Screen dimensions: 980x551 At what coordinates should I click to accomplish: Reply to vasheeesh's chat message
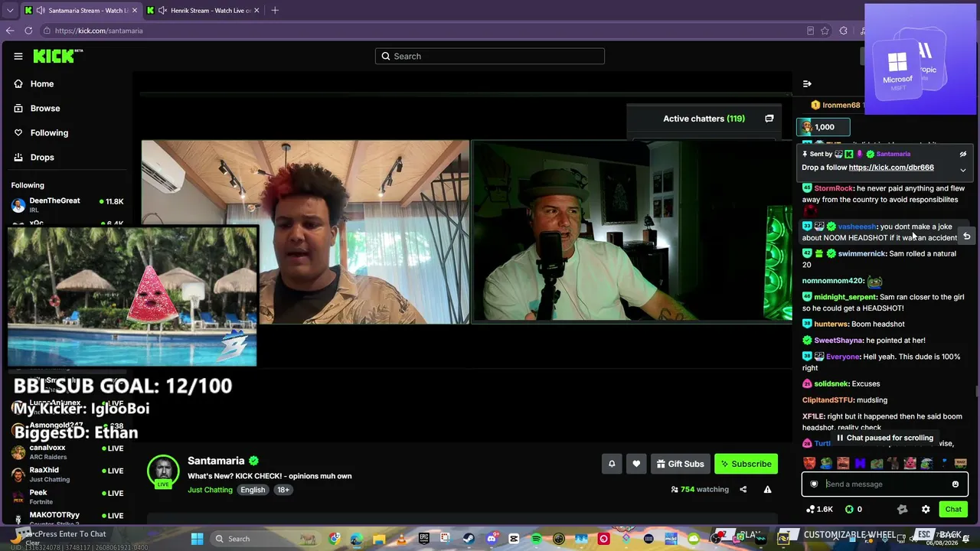967,236
